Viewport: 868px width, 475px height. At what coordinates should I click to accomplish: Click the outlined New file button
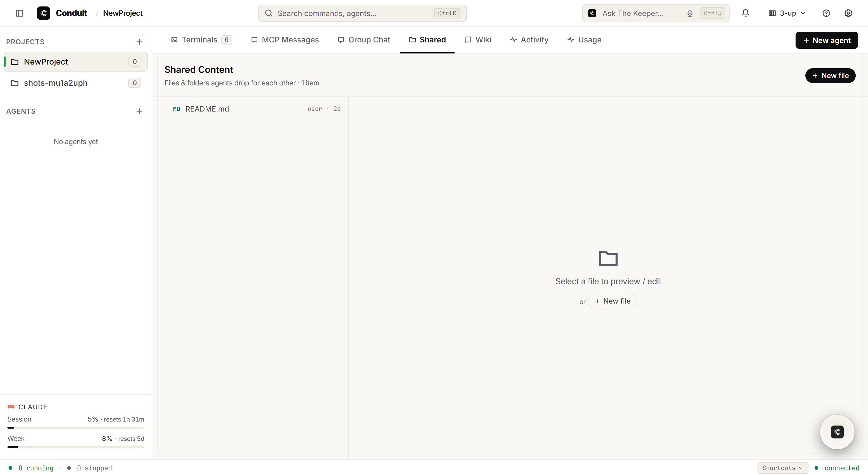(x=612, y=301)
